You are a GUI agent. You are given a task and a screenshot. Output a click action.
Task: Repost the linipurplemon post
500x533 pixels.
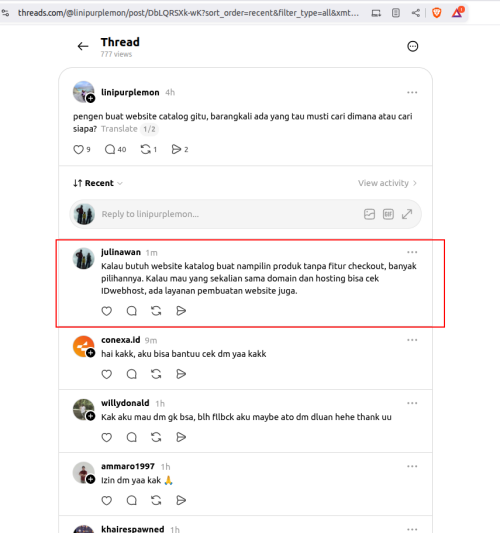pyautogui.click(x=145, y=149)
